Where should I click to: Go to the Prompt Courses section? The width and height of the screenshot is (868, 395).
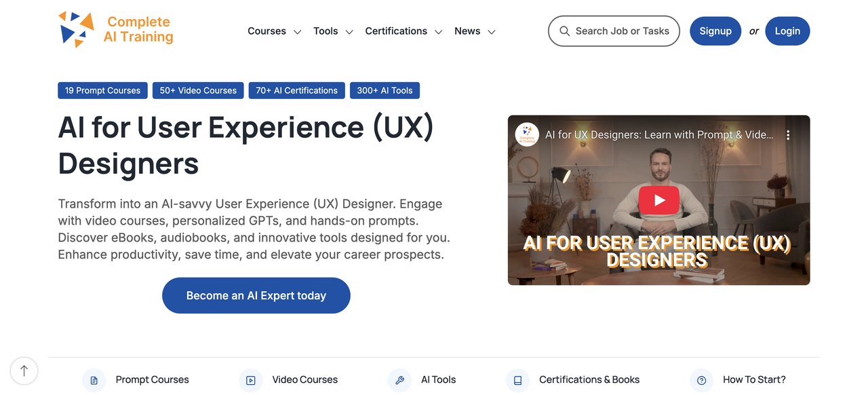[x=152, y=379]
